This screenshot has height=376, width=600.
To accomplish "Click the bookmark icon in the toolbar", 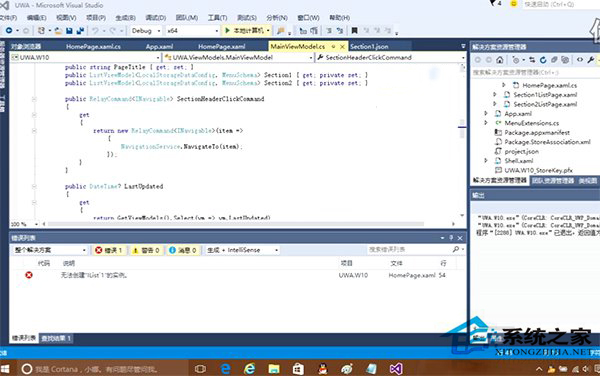I will [354, 31].
